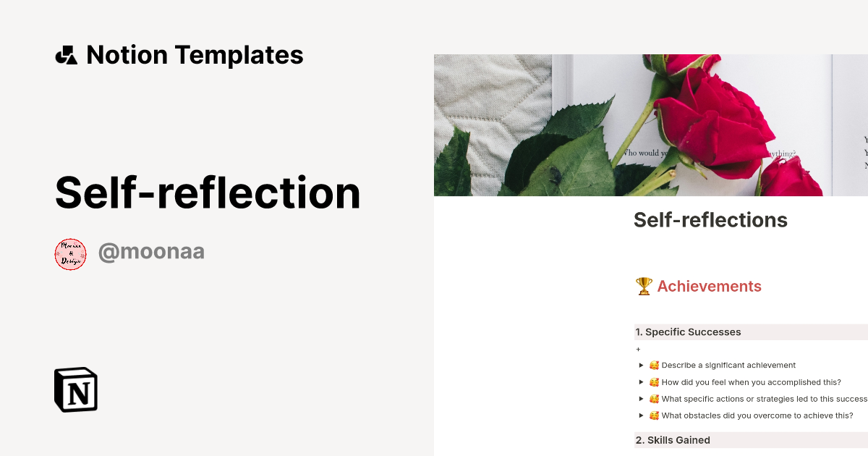Open the @moonaa creator link
The image size is (868, 456).
[151, 251]
